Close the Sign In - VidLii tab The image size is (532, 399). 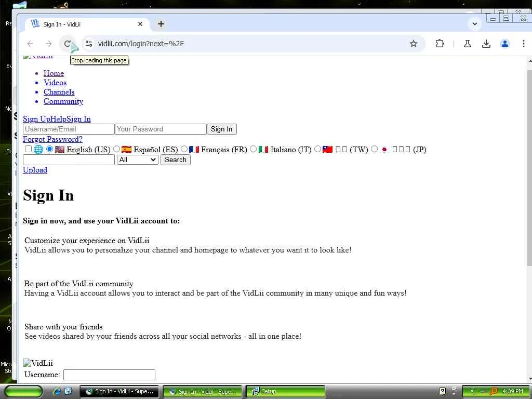pyautogui.click(x=140, y=24)
